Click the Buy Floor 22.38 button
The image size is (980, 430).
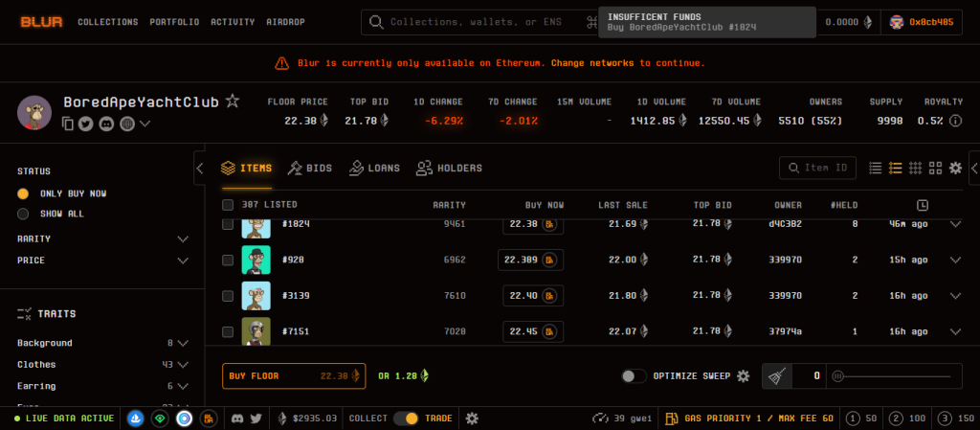point(294,376)
